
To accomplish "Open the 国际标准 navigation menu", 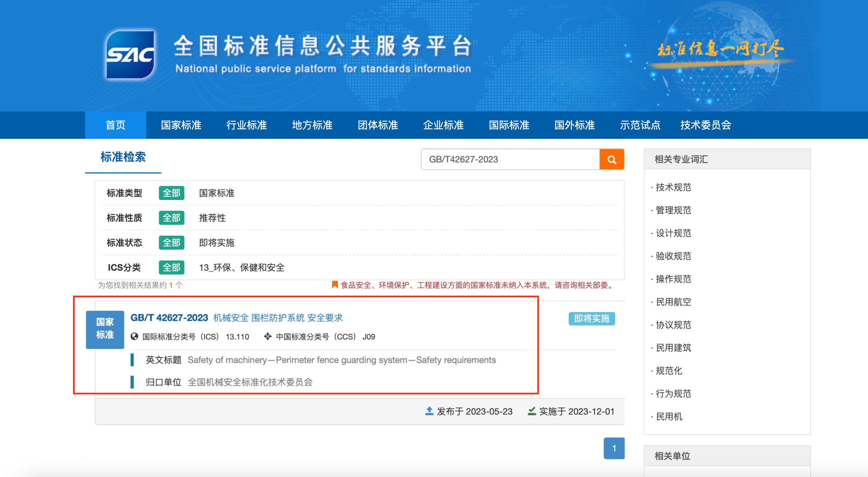I will (509, 125).
